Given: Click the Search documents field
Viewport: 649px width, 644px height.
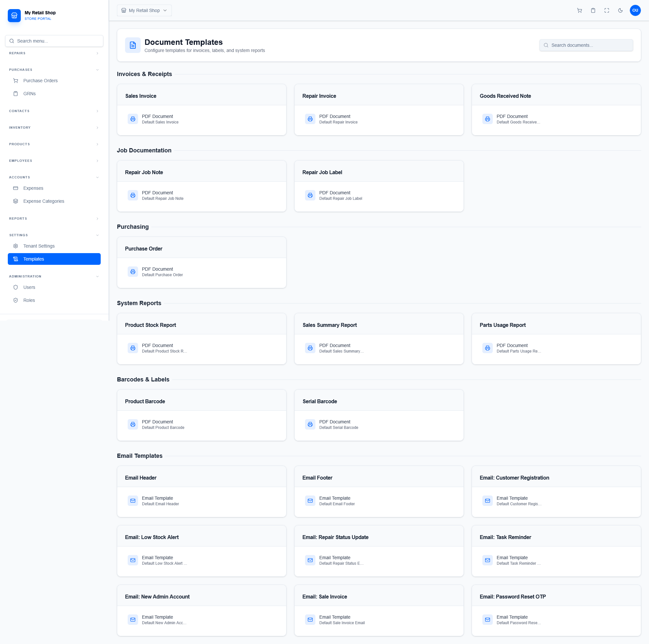Looking at the screenshot, I should tap(586, 45).
